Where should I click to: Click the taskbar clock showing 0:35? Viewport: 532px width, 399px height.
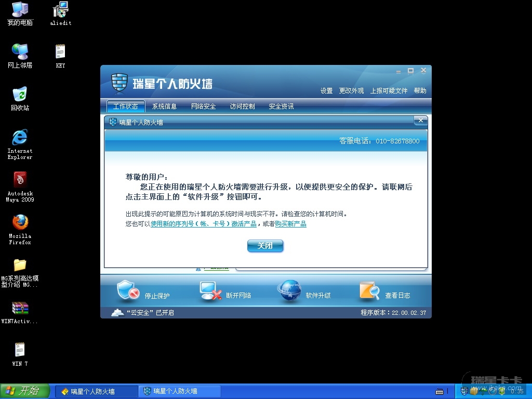tap(517, 391)
